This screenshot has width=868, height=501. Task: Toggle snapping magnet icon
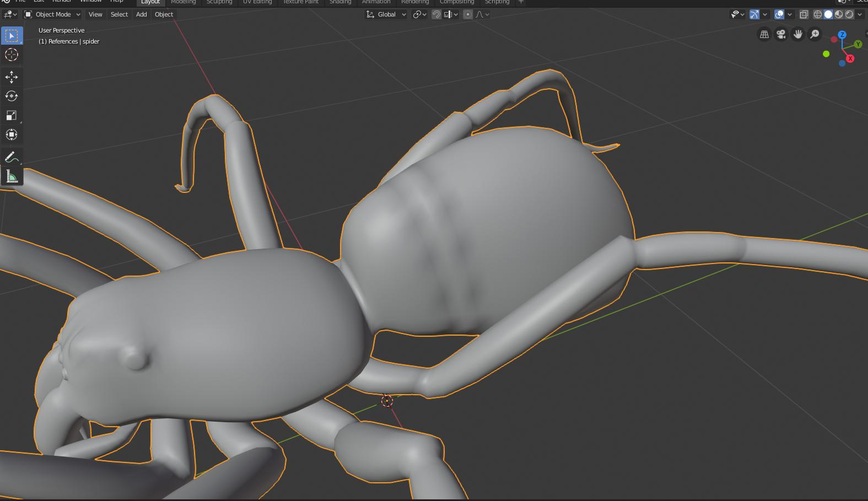point(436,14)
